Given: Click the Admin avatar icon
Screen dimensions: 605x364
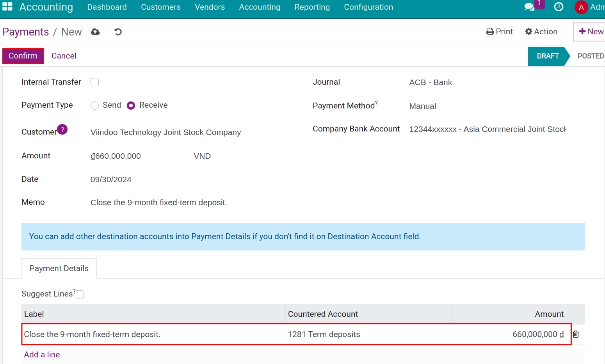Looking at the screenshot, I should (580, 7).
